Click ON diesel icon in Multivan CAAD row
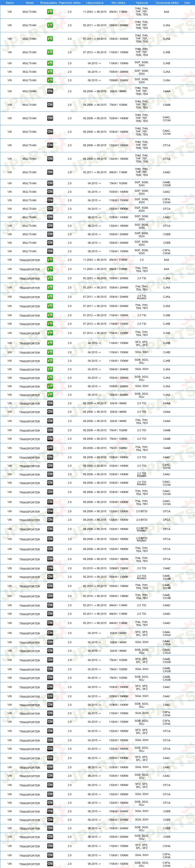The width and height of the screenshot is (195, 868). (x=50, y=172)
